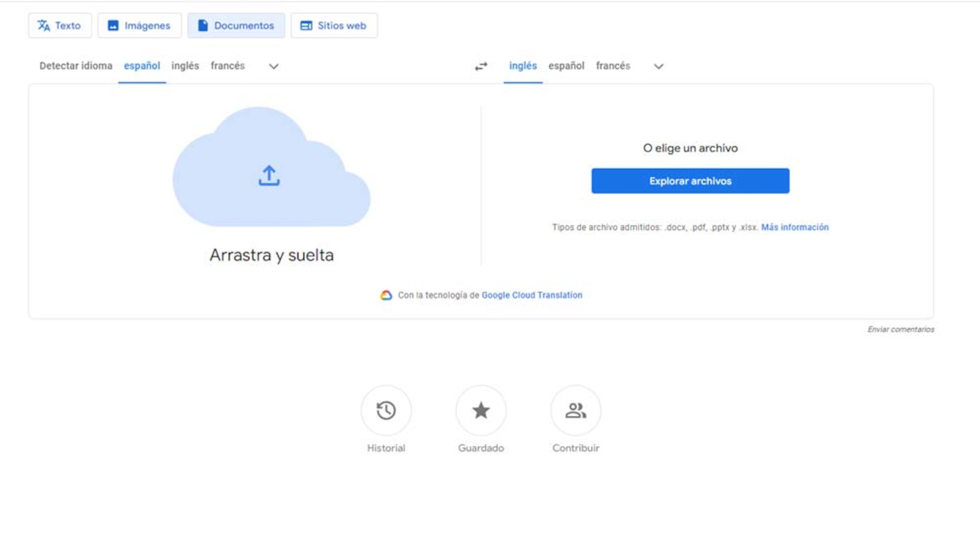Switch to Sitios web tab
Screen dimensions: 980x556
(x=334, y=25)
